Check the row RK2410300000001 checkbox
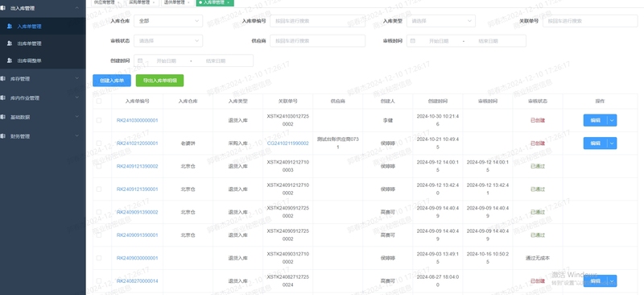 coord(98,120)
